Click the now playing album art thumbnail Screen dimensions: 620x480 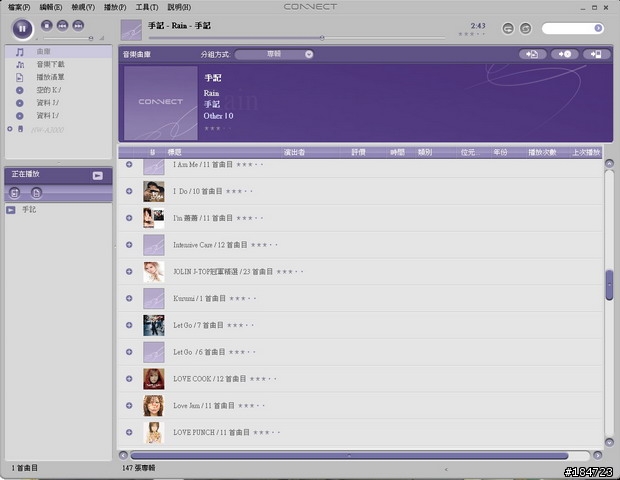tap(131, 30)
